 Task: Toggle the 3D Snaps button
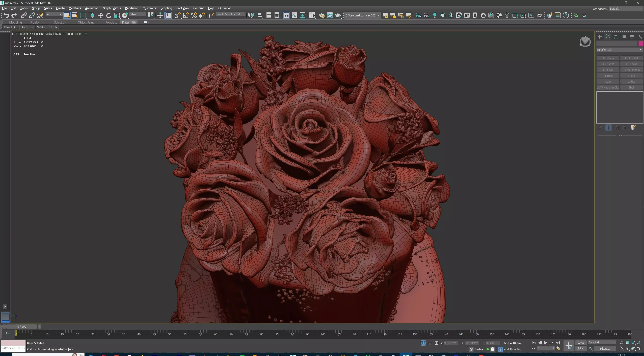click(x=177, y=15)
